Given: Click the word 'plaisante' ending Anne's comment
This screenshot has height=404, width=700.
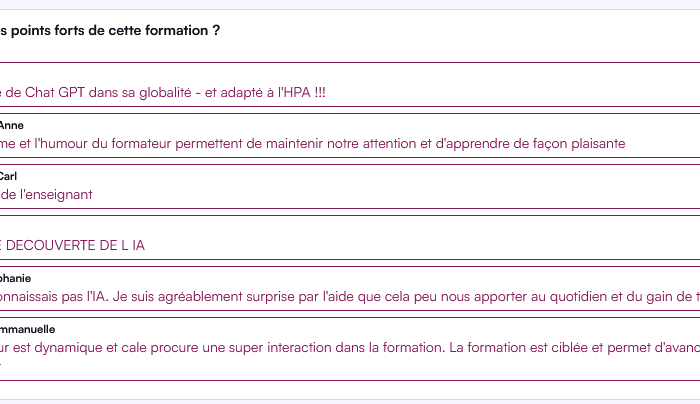Looking at the screenshot, I should point(598,143).
